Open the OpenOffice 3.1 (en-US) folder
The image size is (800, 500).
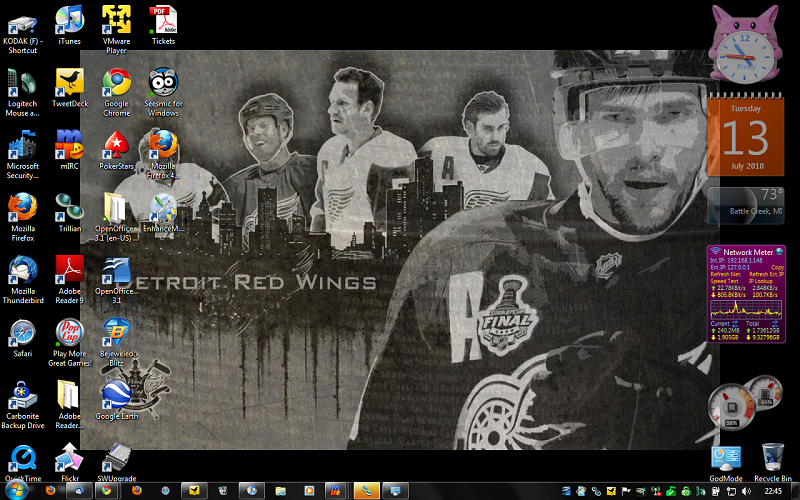[116, 217]
